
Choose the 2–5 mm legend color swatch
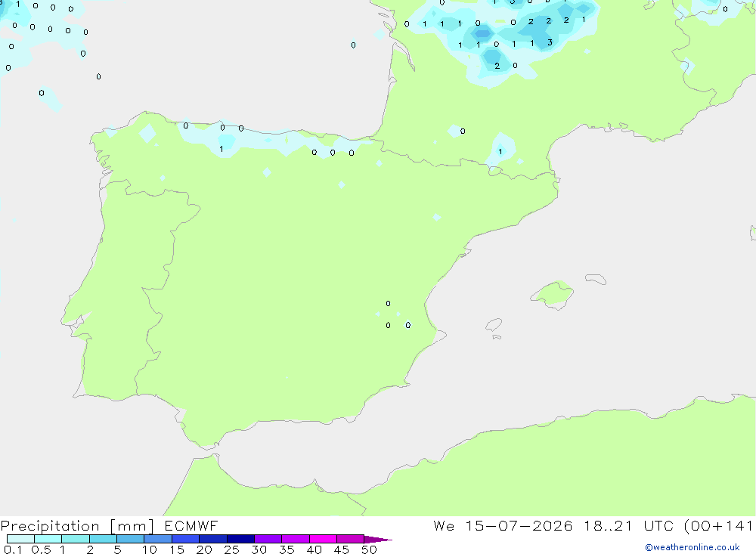(x=103, y=539)
